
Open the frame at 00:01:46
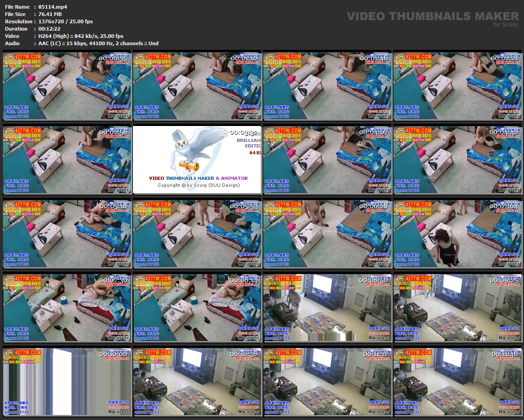pyautogui.click(x=328, y=86)
